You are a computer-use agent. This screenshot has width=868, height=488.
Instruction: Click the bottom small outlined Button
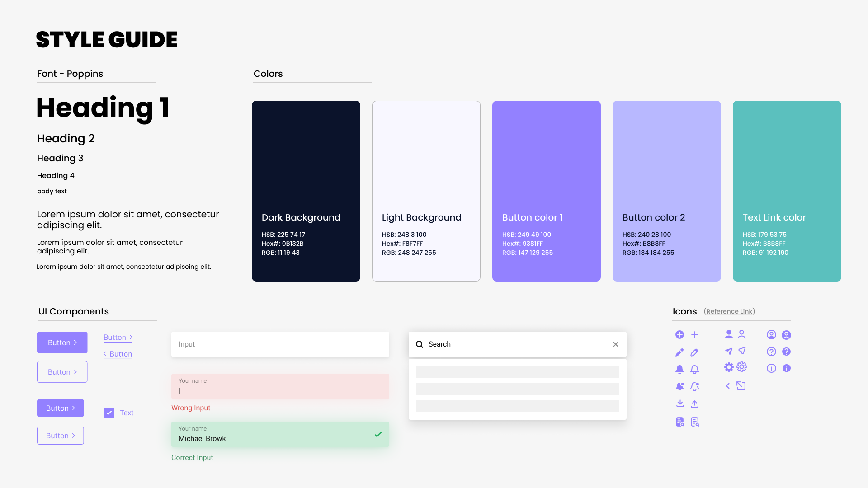coord(61,436)
